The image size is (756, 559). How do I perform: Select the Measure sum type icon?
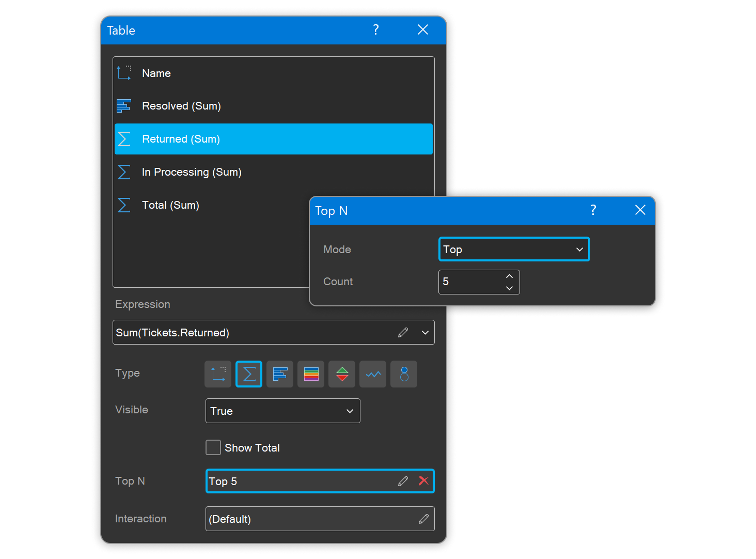[249, 374]
